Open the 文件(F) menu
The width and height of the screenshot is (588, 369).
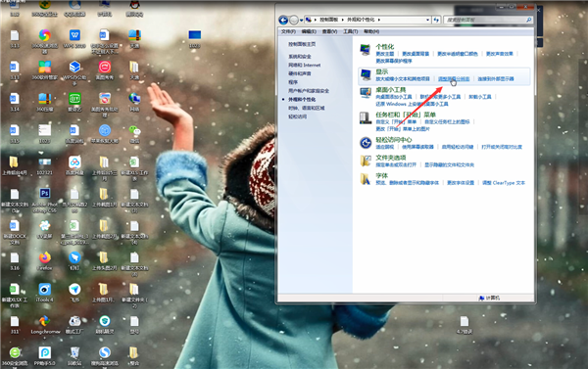pyautogui.click(x=288, y=31)
